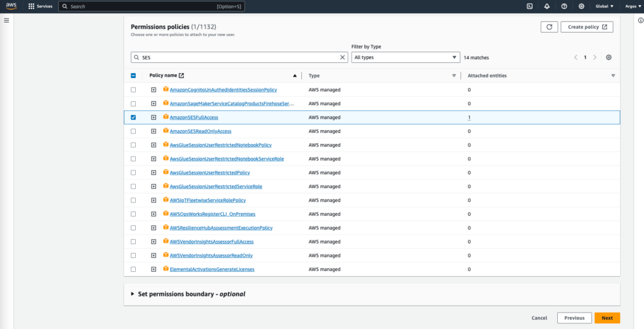Open the notifications bell
Screen dimensions: 644x329
pos(547,6)
